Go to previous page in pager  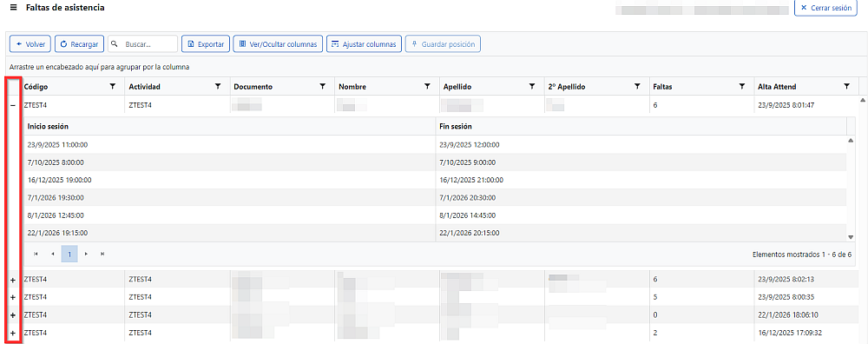tap(53, 254)
